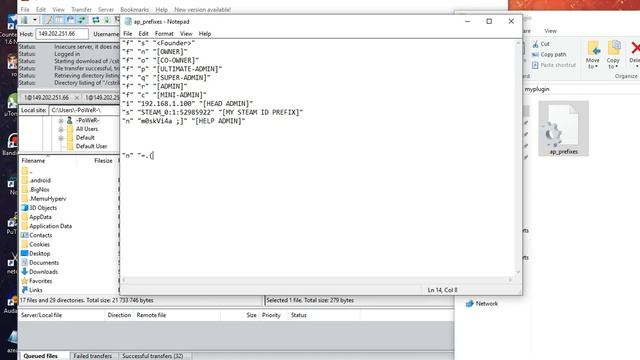Switch to Successful transfers (32) tab
The height and width of the screenshot is (360, 640).
point(153,356)
